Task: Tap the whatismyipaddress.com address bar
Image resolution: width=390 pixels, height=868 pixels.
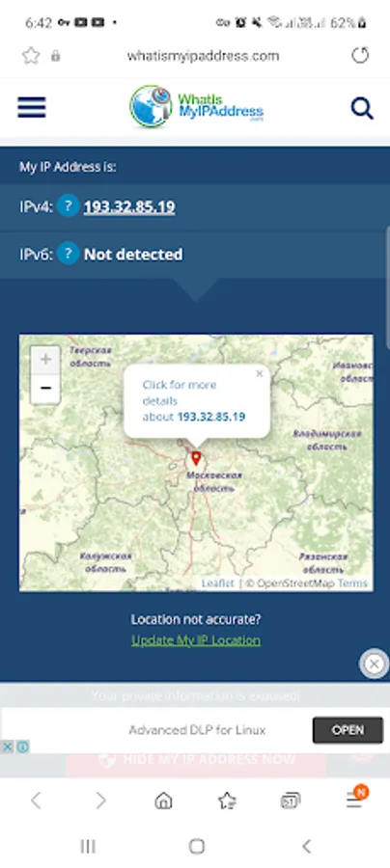Action: [x=203, y=55]
